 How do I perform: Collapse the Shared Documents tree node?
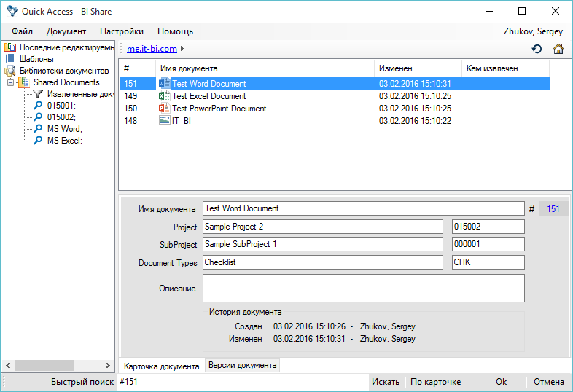coord(11,82)
